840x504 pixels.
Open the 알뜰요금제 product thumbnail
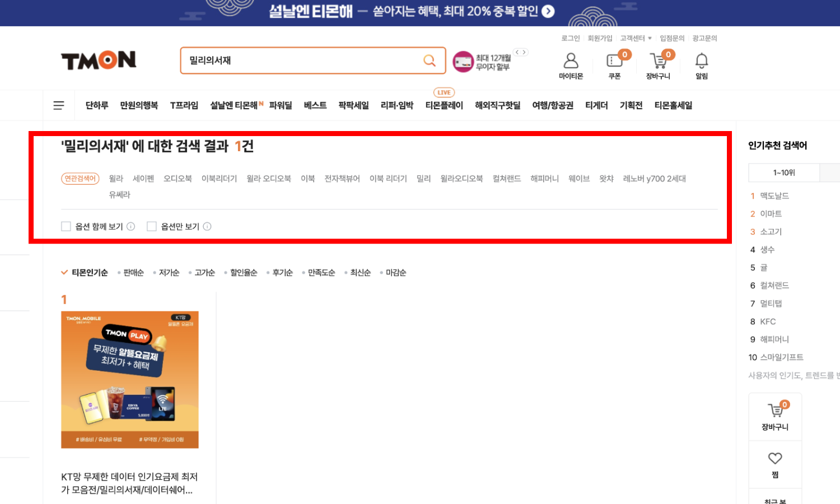(x=130, y=380)
